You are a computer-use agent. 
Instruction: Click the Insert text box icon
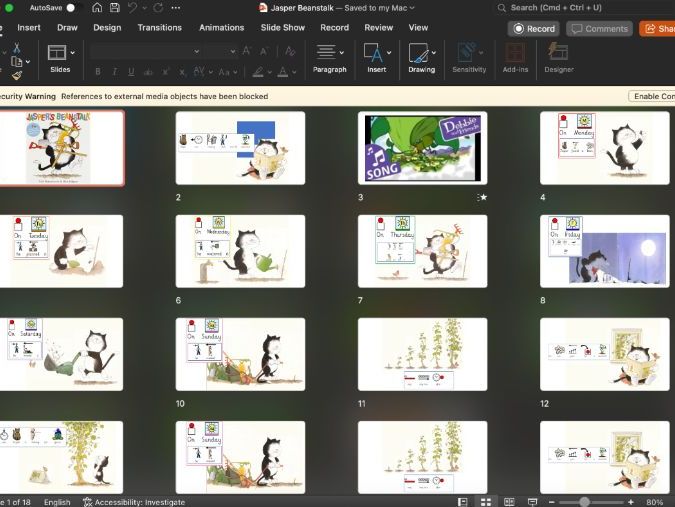click(x=373, y=53)
